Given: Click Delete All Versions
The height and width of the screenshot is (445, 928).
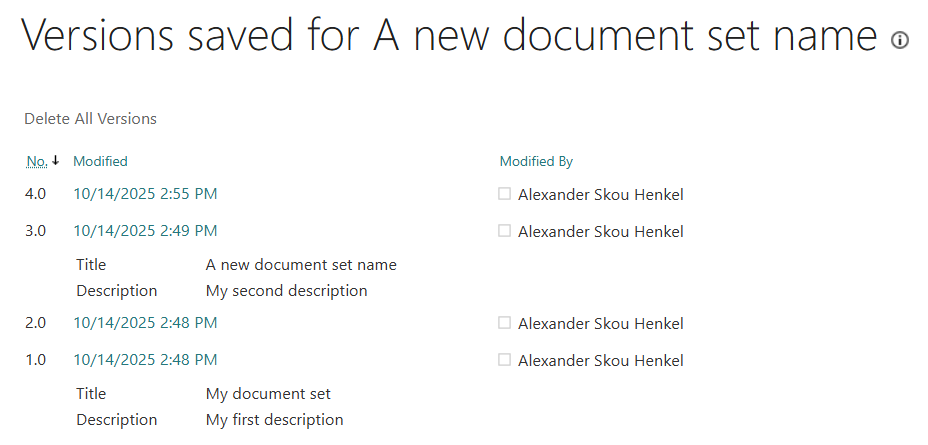Looking at the screenshot, I should click(90, 119).
